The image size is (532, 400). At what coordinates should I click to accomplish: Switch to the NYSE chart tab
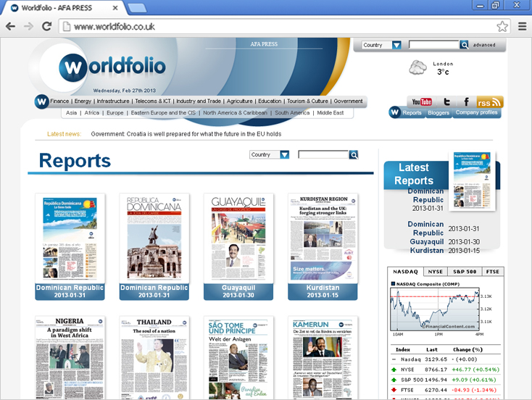pos(435,272)
